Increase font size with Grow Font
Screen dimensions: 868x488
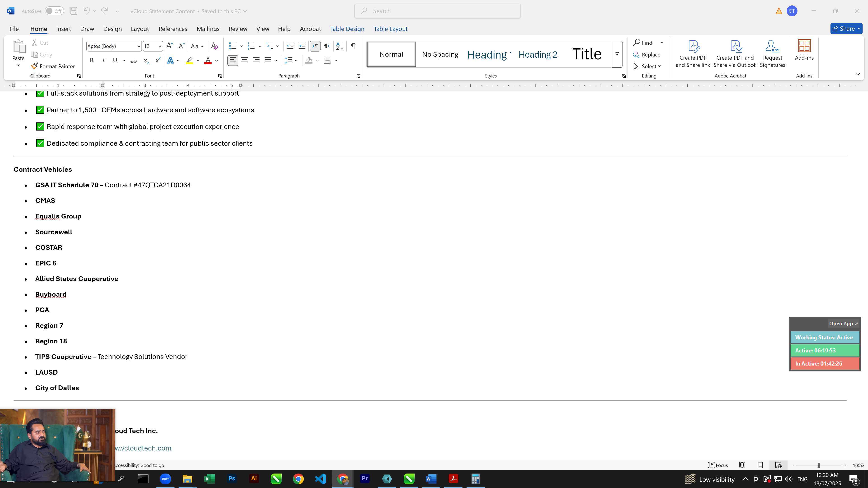point(170,46)
